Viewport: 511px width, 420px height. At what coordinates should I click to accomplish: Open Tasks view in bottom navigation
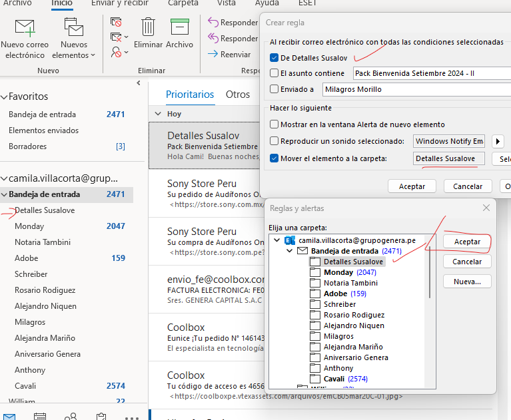coord(101,417)
